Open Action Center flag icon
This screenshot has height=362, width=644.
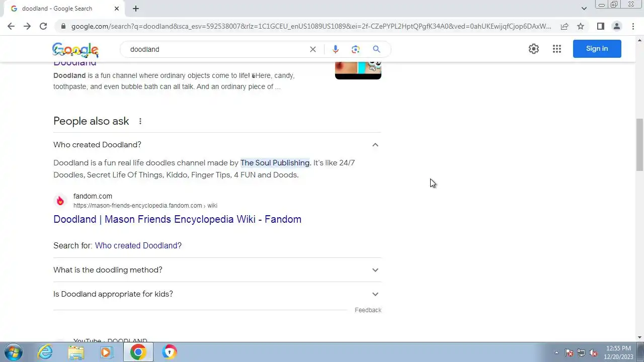pos(569,352)
